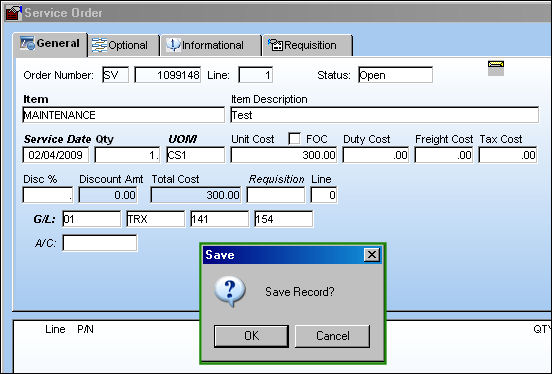Click the Status field showing Open
The width and height of the screenshot is (552, 374).
coord(395,75)
